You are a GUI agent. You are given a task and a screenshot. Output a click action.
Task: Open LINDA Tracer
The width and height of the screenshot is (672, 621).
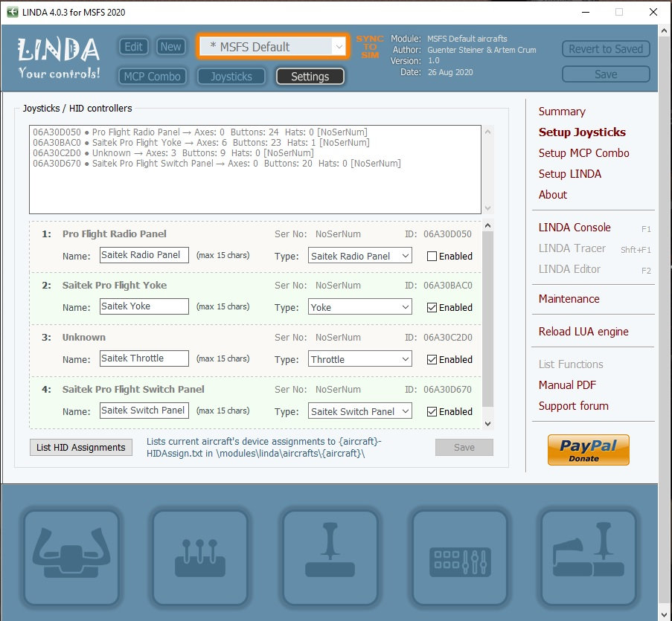tap(572, 248)
